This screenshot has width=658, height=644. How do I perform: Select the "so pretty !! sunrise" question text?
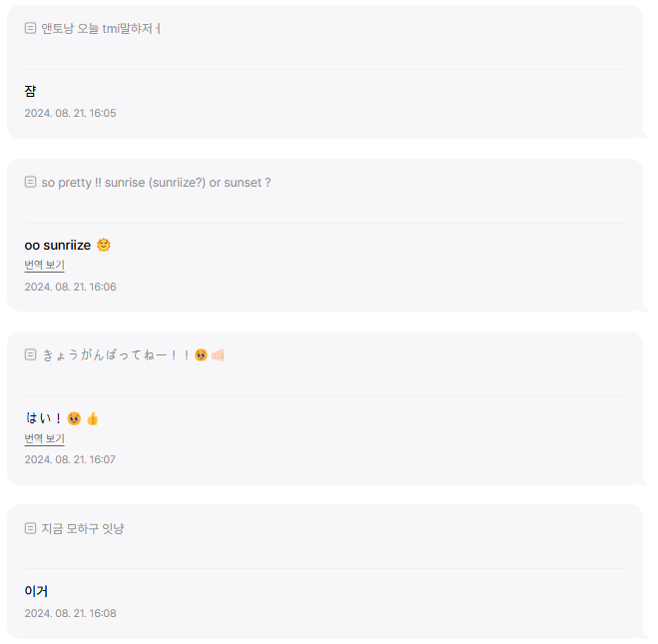[x=156, y=183]
